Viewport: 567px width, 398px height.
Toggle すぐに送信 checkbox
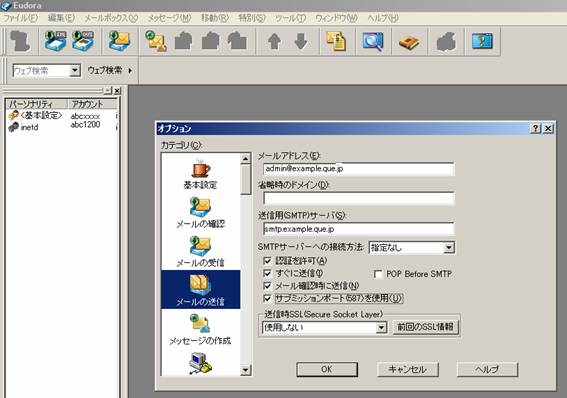(267, 273)
